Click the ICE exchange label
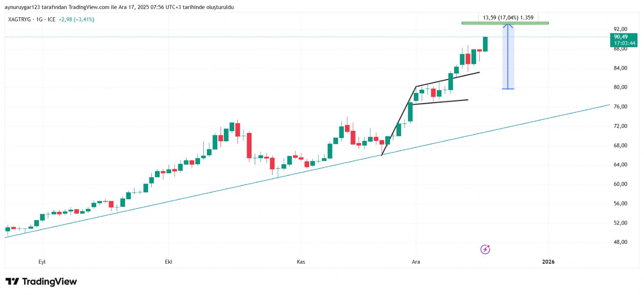Viewport: 644px width, 295px height. point(52,19)
